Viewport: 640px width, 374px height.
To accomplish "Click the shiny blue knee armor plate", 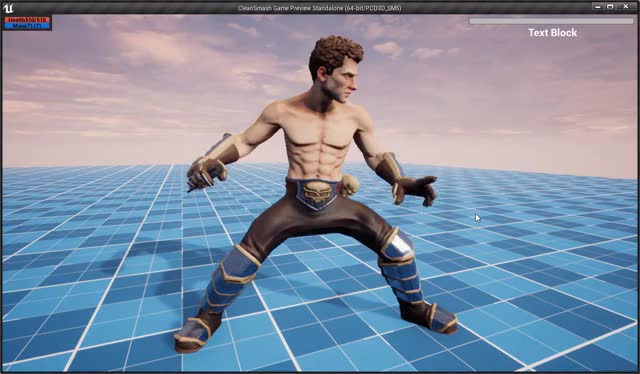I will [x=398, y=246].
